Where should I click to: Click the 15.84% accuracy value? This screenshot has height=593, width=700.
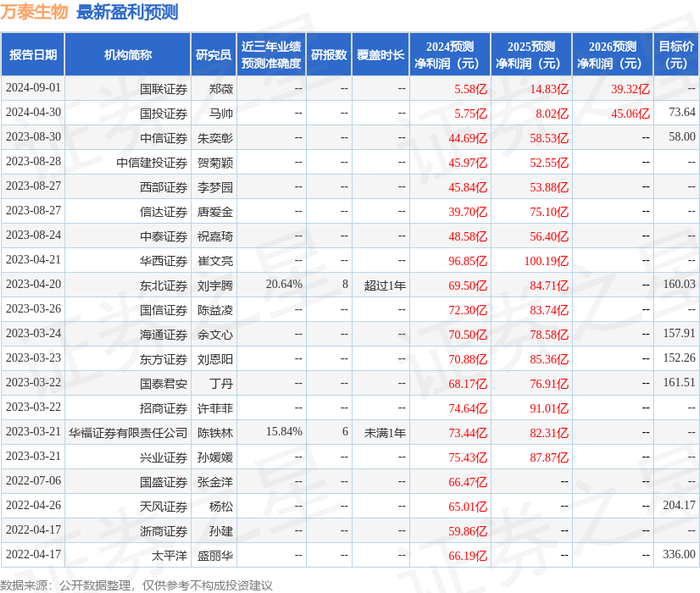(x=284, y=431)
